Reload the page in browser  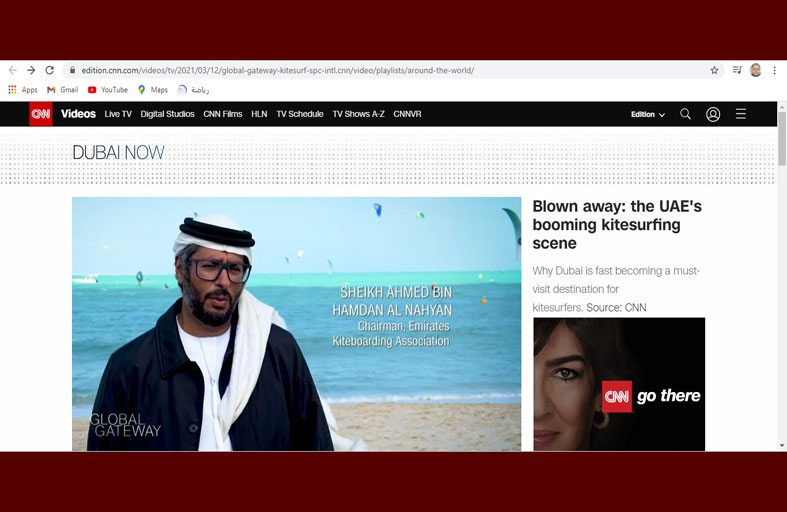click(49, 71)
